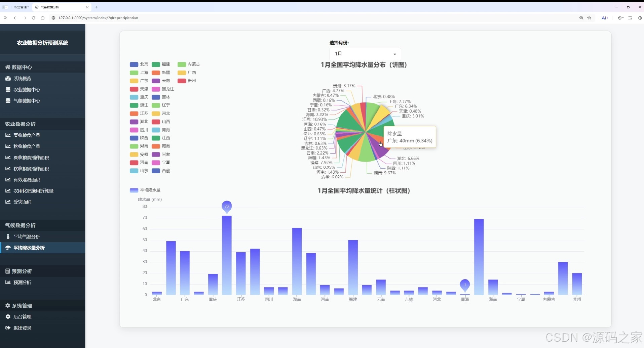This screenshot has height=348, width=644.
Task: Click the gear icon beside 后台管理
Action: (x=8, y=317)
